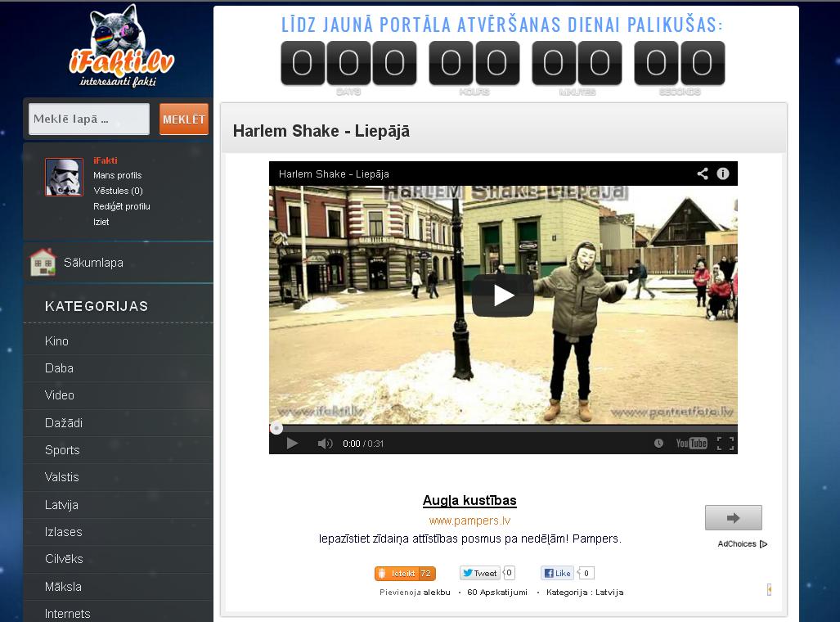The image size is (840, 622).
Task: Click the Tweet button
Action: (x=479, y=573)
